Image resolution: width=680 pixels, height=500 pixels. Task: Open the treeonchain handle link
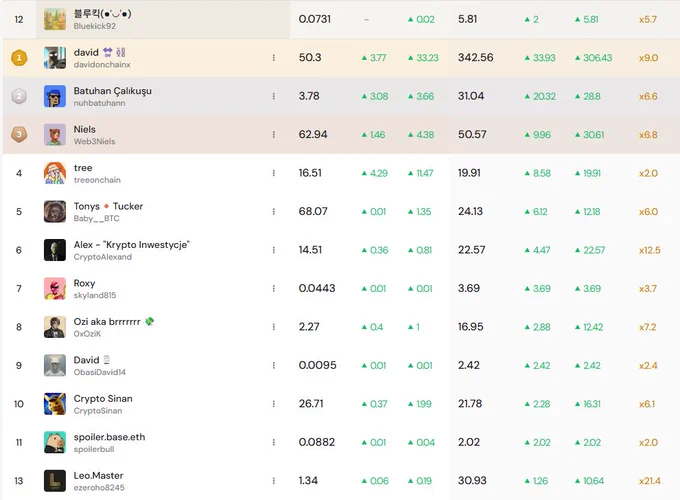pos(97,180)
